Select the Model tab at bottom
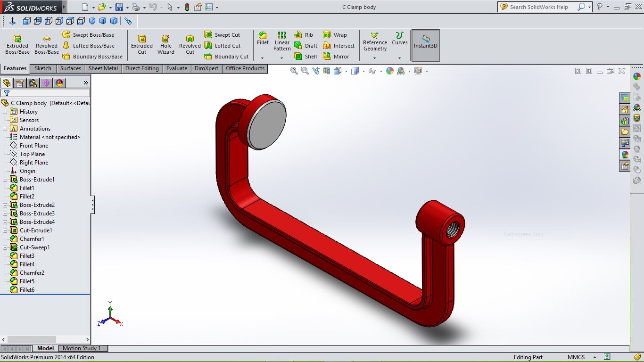The image size is (644, 362). tap(45, 348)
